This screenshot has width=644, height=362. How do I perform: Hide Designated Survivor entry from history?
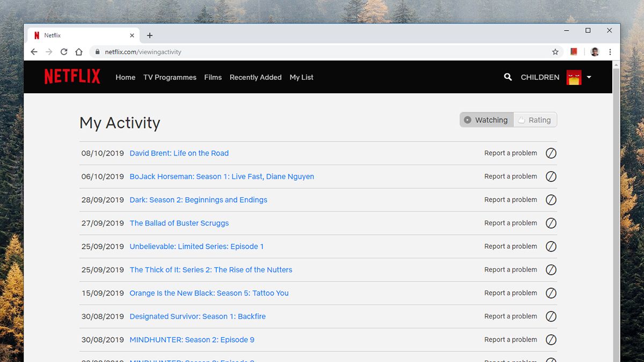[551, 316]
